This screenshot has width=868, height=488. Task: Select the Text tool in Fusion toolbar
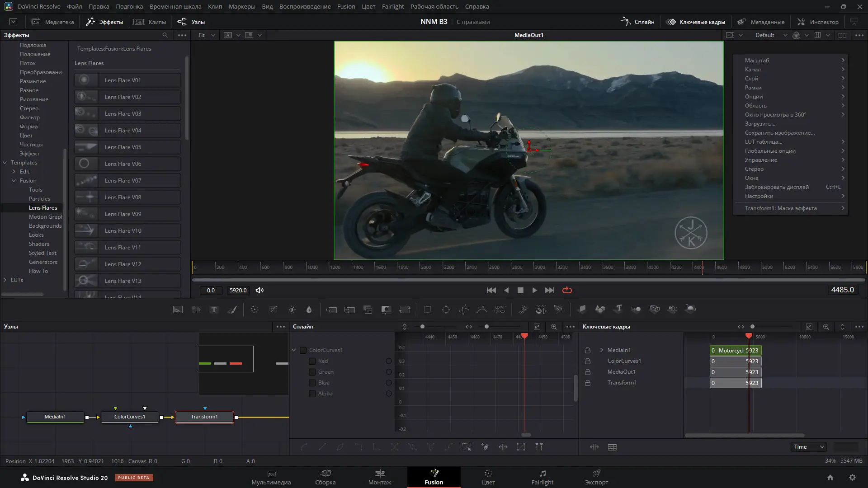(x=214, y=310)
